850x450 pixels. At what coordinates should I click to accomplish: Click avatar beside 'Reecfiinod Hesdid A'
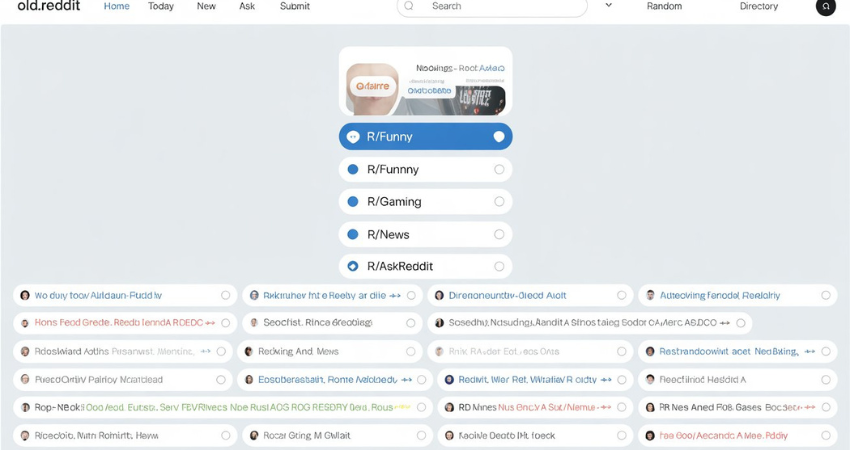[x=650, y=380]
